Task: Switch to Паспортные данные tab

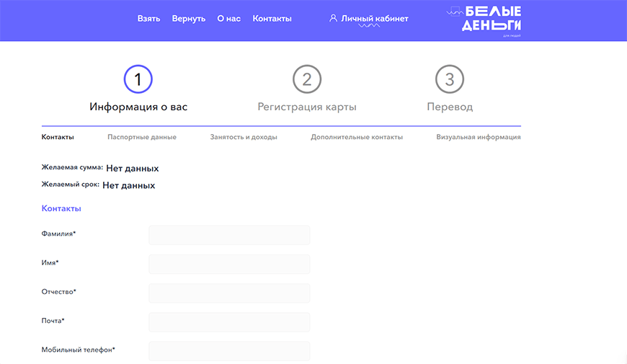Action: click(142, 137)
